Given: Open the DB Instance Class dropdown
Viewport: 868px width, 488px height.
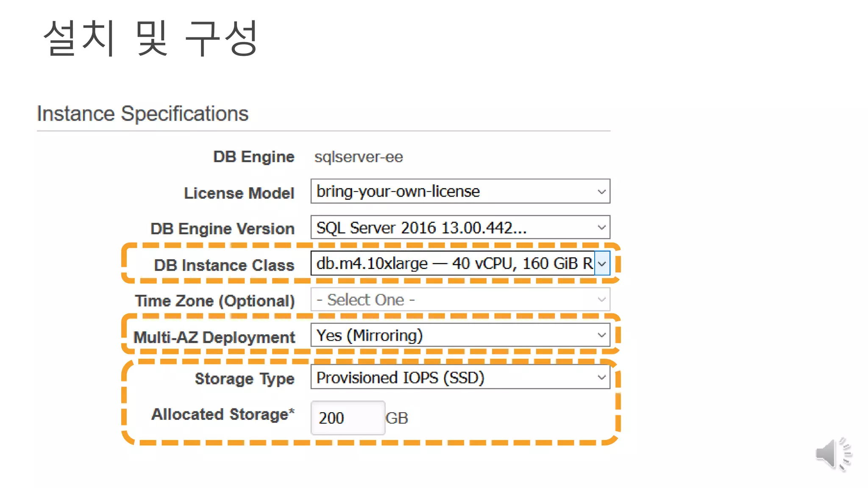Looking at the screenshot, I should 453,263.
